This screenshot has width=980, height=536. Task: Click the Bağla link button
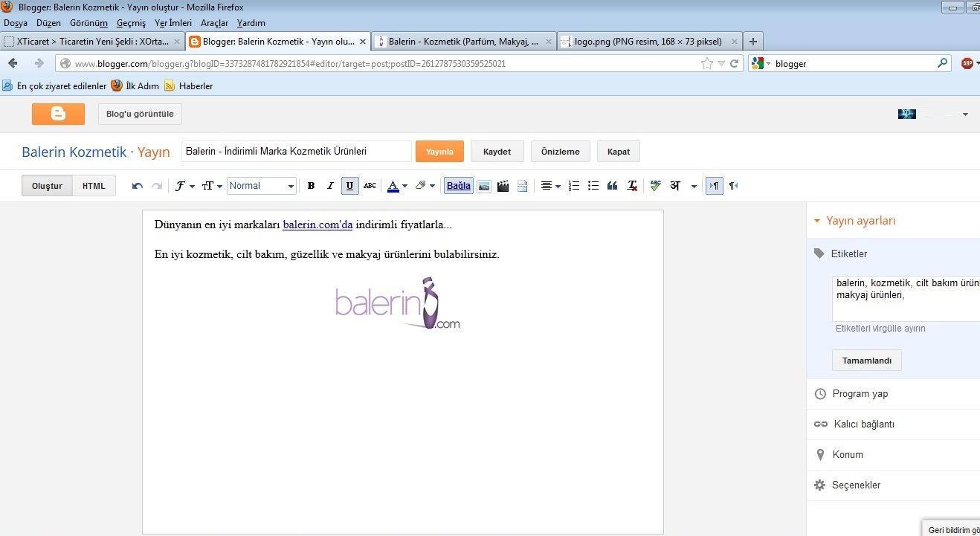(458, 186)
